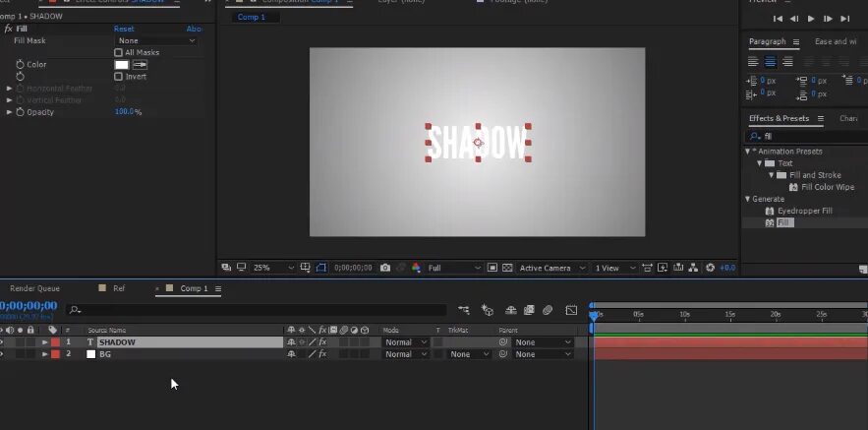Center the paragraph text

770,62
